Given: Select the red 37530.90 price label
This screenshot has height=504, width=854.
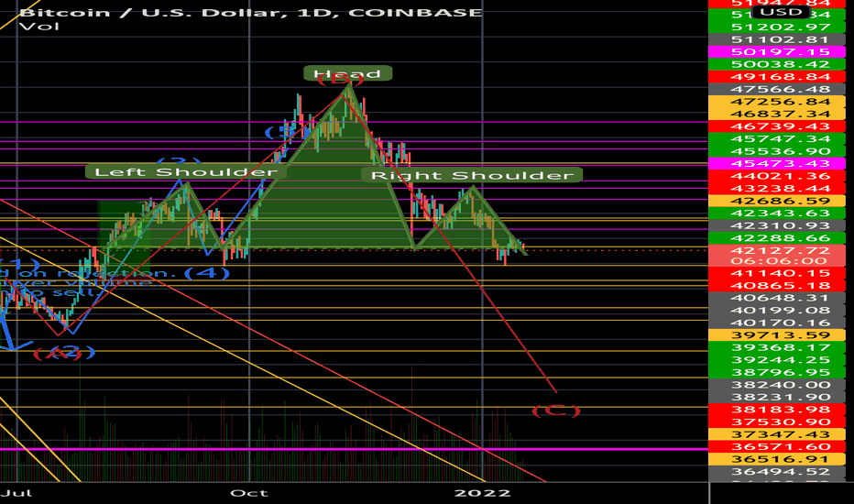Looking at the screenshot, I should [x=777, y=422].
